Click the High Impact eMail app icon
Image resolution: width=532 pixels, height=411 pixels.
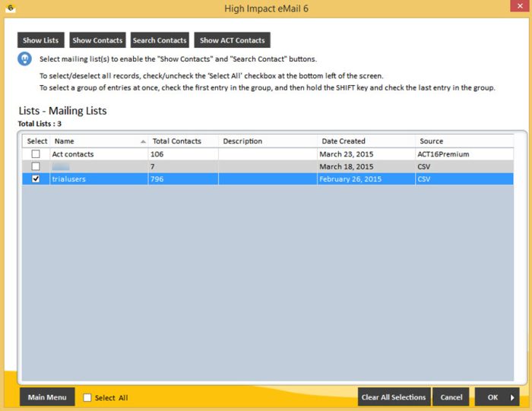[10, 8]
